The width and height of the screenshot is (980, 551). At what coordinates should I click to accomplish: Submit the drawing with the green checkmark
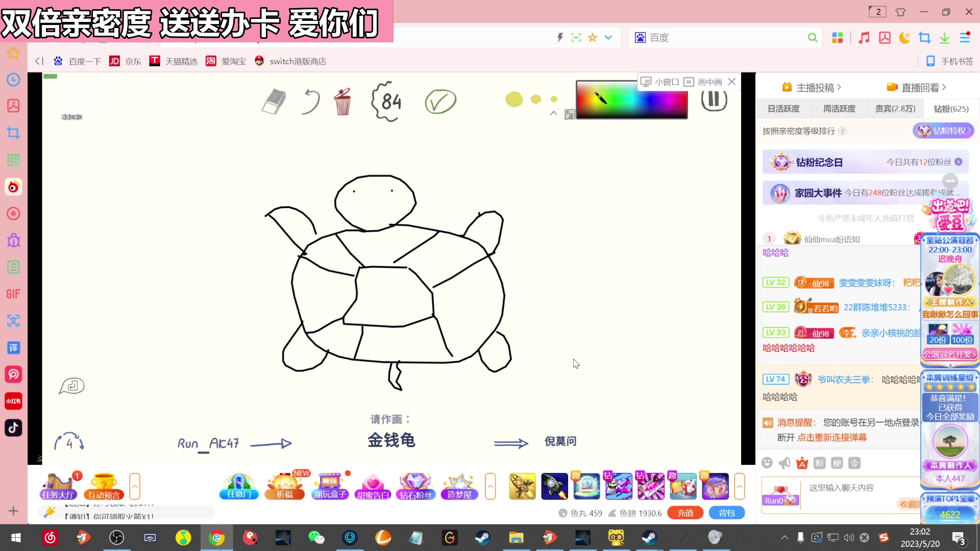click(440, 101)
